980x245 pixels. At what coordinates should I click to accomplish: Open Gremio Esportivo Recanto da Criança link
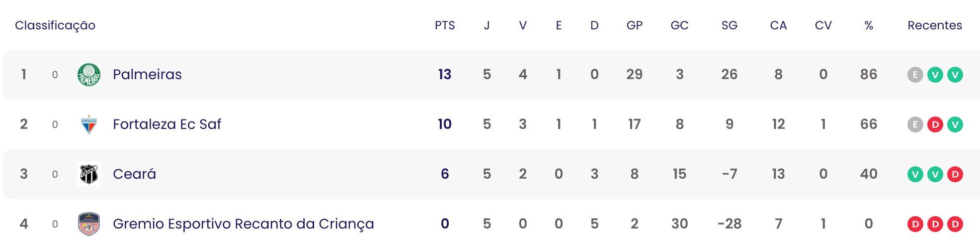pyautogui.click(x=244, y=224)
